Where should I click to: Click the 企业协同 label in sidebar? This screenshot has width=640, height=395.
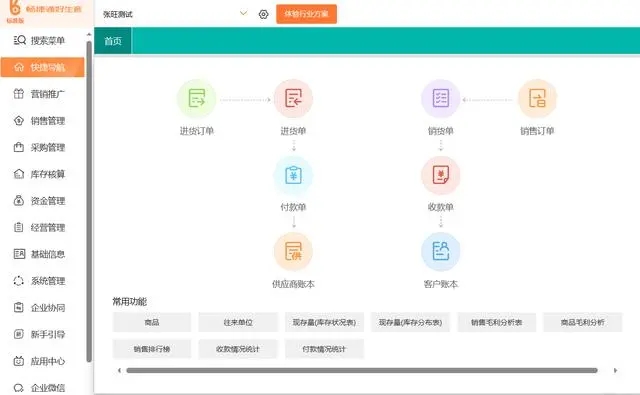(48, 308)
